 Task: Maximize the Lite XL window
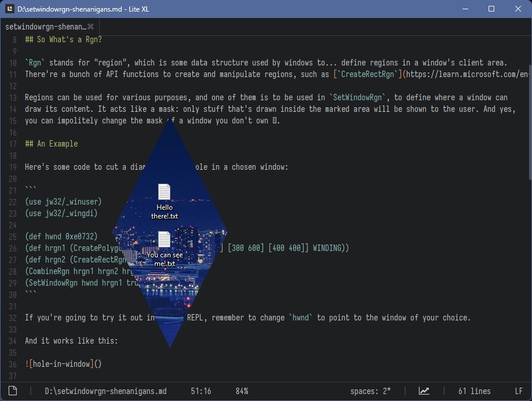tap(491, 9)
